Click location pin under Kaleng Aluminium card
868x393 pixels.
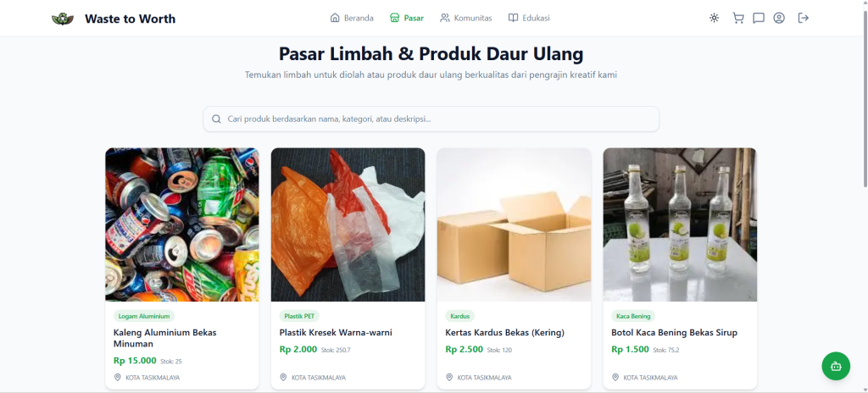click(117, 377)
